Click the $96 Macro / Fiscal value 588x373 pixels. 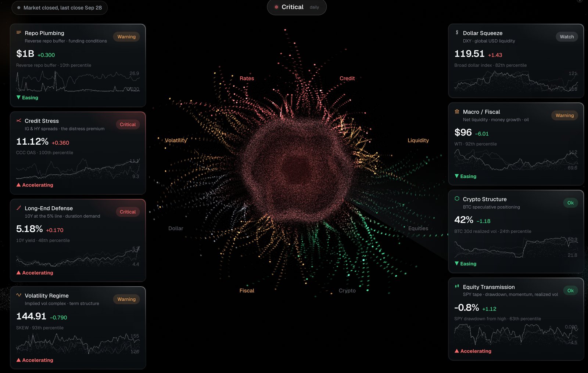(463, 132)
